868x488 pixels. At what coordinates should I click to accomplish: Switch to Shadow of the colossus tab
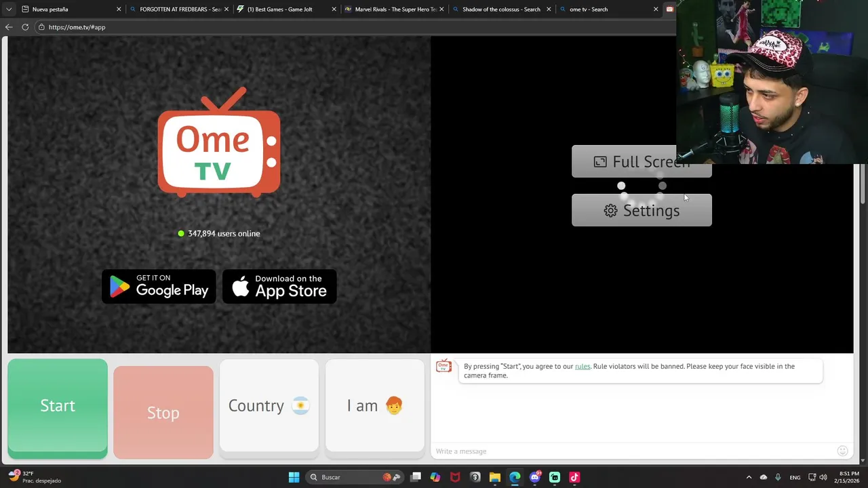tap(500, 9)
